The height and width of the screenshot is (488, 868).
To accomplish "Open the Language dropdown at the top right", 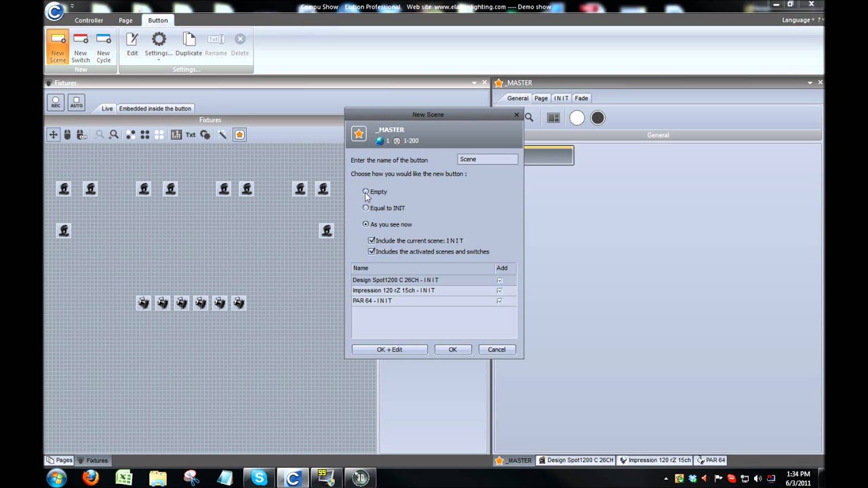I will point(799,20).
